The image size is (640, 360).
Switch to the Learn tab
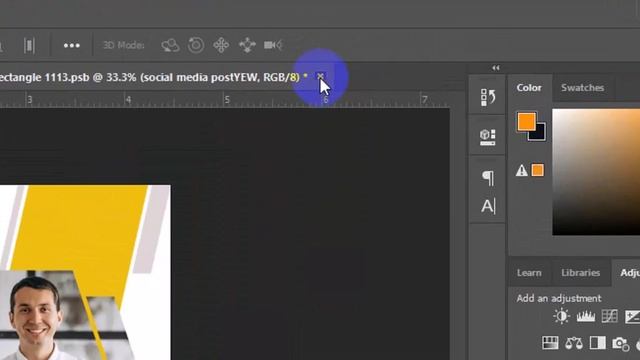(x=529, y=273)
